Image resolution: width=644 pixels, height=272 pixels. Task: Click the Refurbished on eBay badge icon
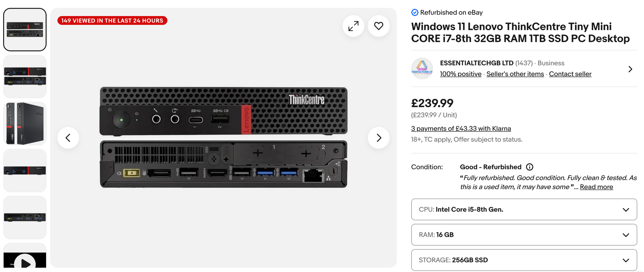pyautogui.click(x=415, y=13)
